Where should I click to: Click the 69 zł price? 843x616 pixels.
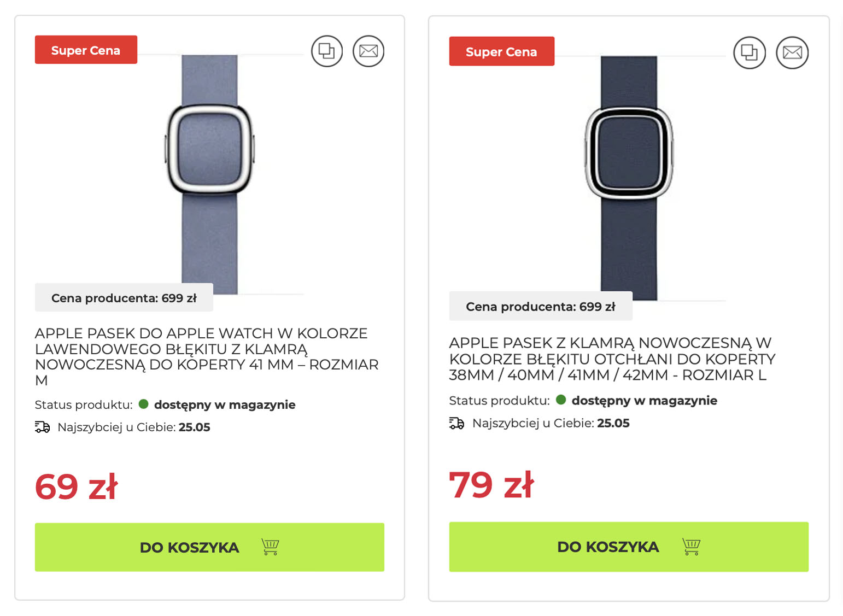pyautogui.click(x=77, y=486)
